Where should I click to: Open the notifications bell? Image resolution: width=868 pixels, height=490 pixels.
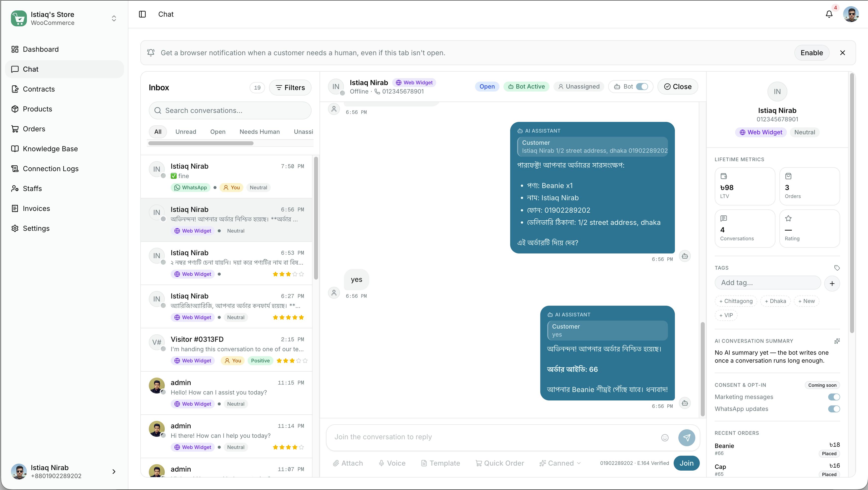coord(829,14)
